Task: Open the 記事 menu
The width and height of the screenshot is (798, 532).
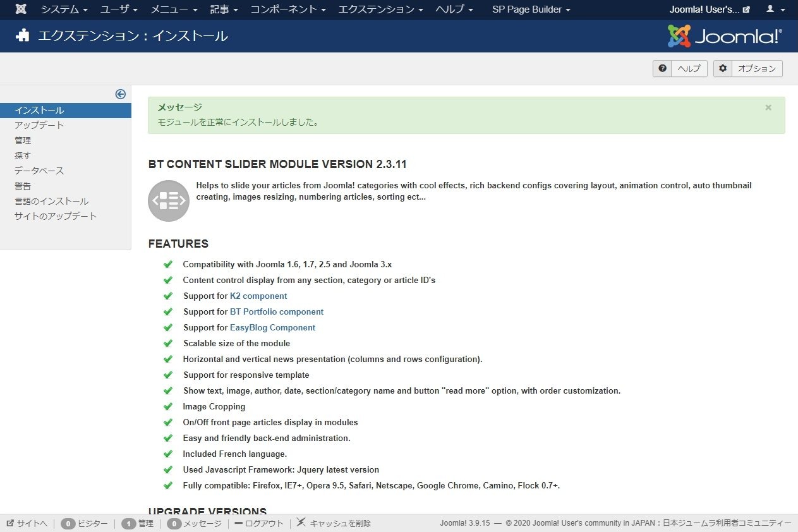Action: click(x=224, y=9)
